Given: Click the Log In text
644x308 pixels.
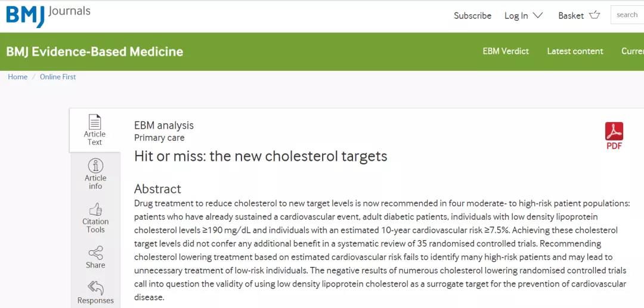Looking at the screenshot, I should click(516, 15).
